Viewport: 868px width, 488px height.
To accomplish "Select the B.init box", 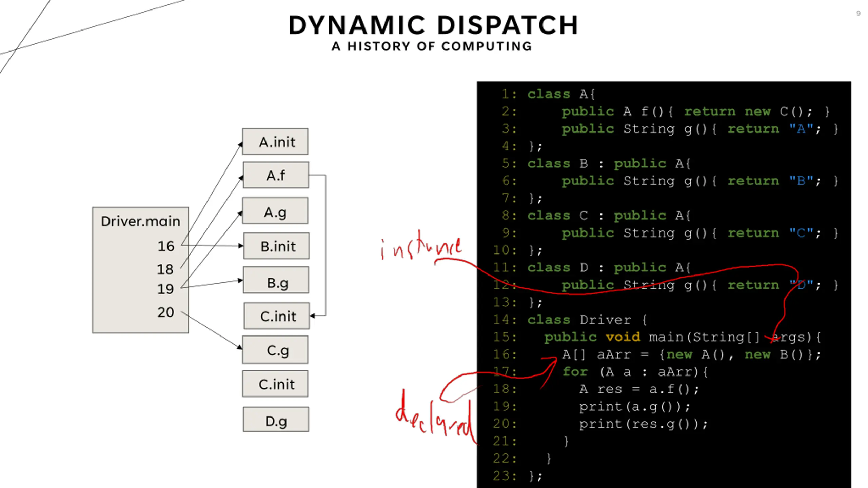I will pos(276,246).
